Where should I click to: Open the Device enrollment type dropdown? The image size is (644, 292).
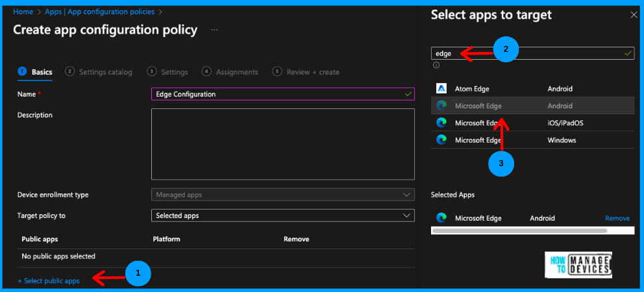[283, 195]
